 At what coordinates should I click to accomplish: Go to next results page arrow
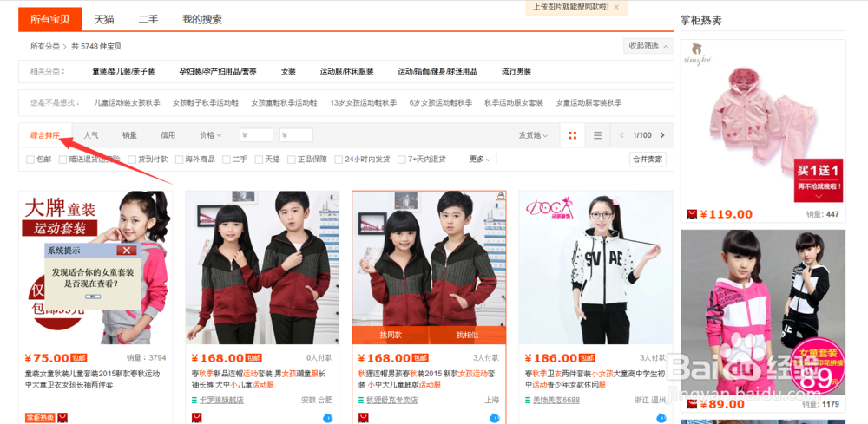[x=662, y=135]
